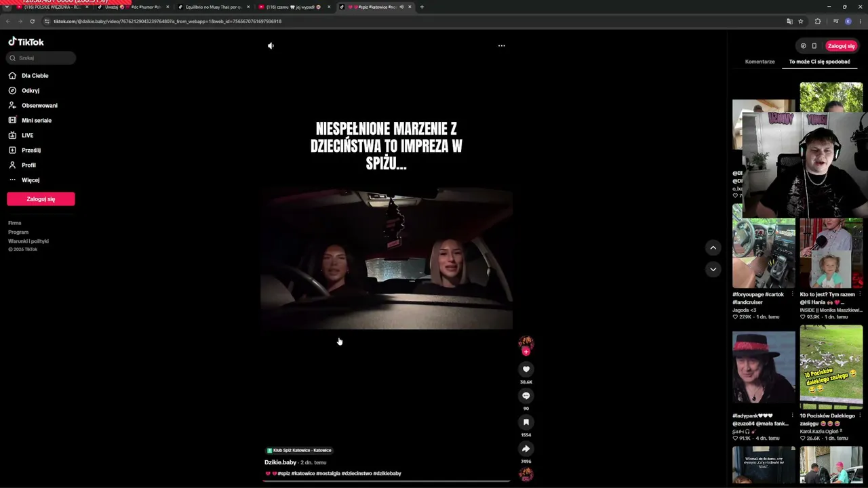This screenshot has width=868, height=488.
Task: Open the Chrome profile avatar K
Action: click(848, 21)
